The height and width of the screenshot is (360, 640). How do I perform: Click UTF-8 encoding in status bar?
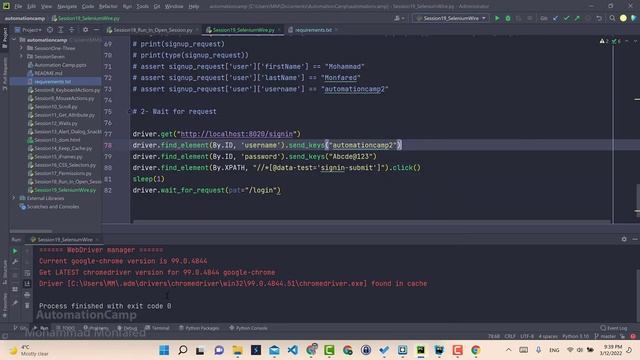point(527,336)
